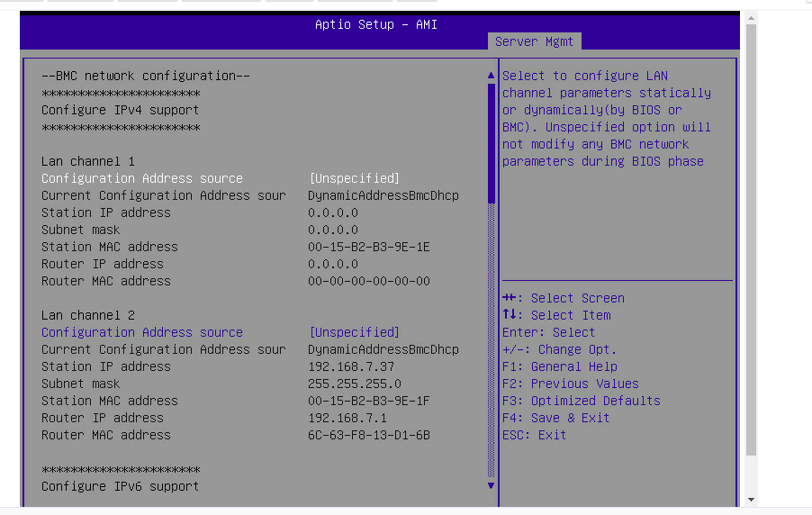Click the +/-: Change Opt. hint

560,349
